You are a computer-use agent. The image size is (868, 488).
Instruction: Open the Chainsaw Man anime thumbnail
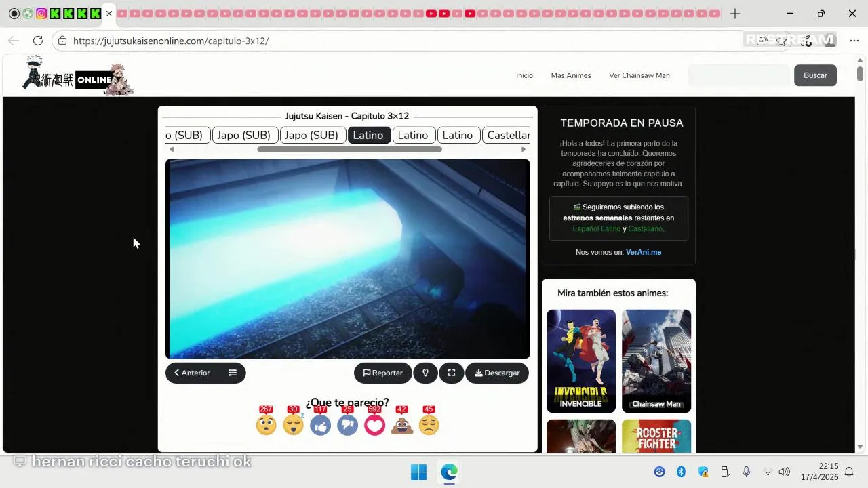(656, 361)
